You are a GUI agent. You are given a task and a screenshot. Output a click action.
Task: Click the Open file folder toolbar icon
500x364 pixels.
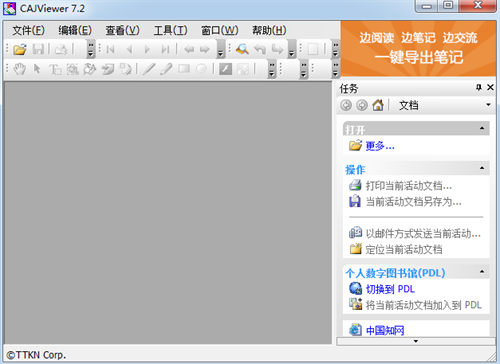20,49
